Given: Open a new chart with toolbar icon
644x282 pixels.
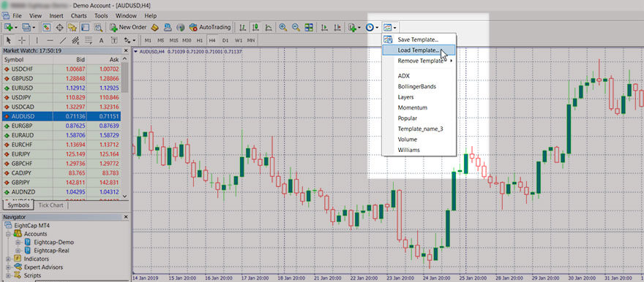Looking at the screenshot, I should (x=9, y=28).
